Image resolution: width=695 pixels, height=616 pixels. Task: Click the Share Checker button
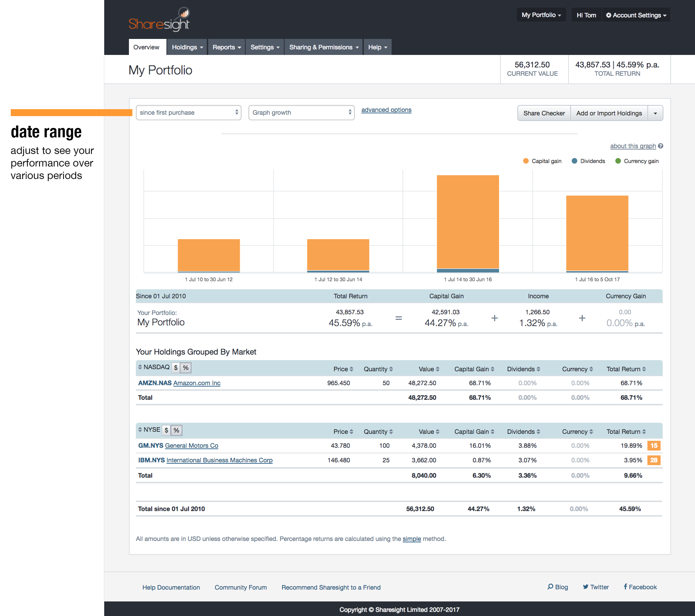click(544, 113)
